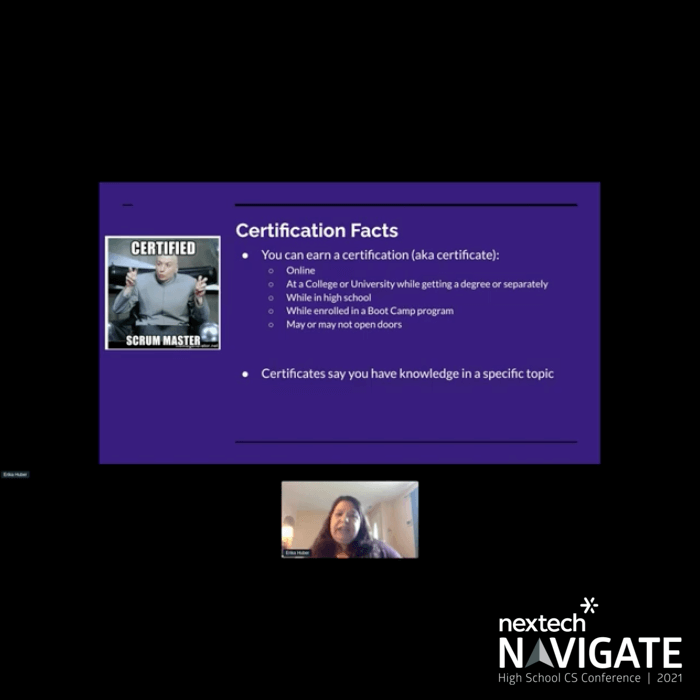Click the 'While enrolled in a Boot Camp program' line
The height and width of the screenshot is (700, 700).
[x=369, y=311]
